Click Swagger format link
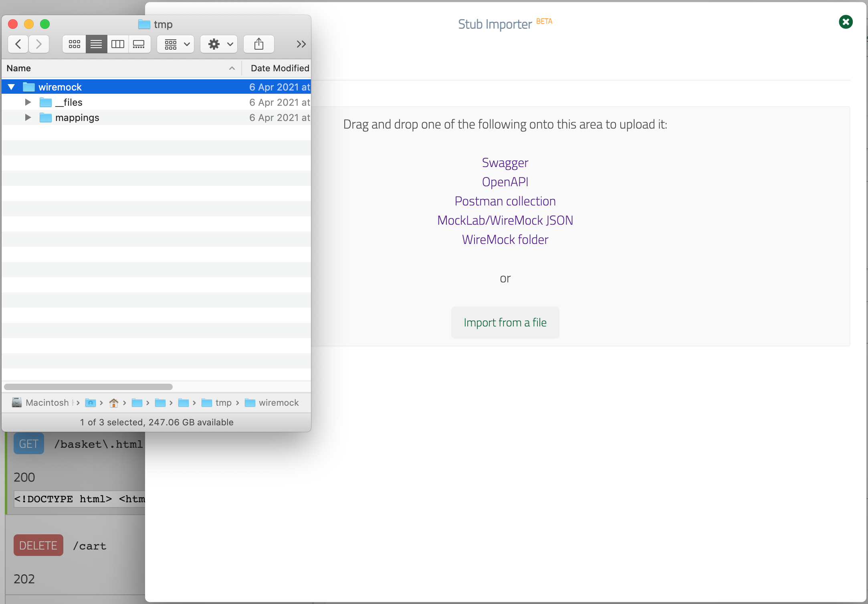The image size is (868, 604). click(505, 163)
